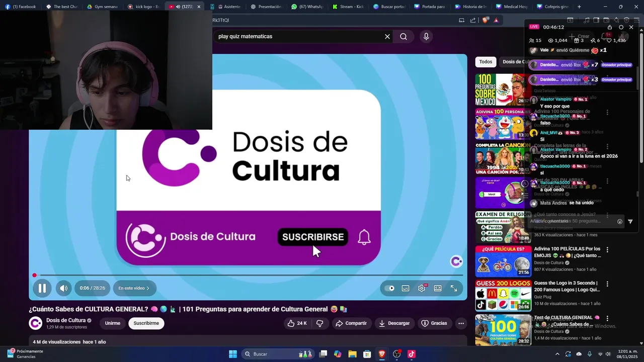The height and width of the screenshot is (362, 644).
Task: Open 'Adivina 100 Personajes' video thumbnail
Action: [503, 124]
